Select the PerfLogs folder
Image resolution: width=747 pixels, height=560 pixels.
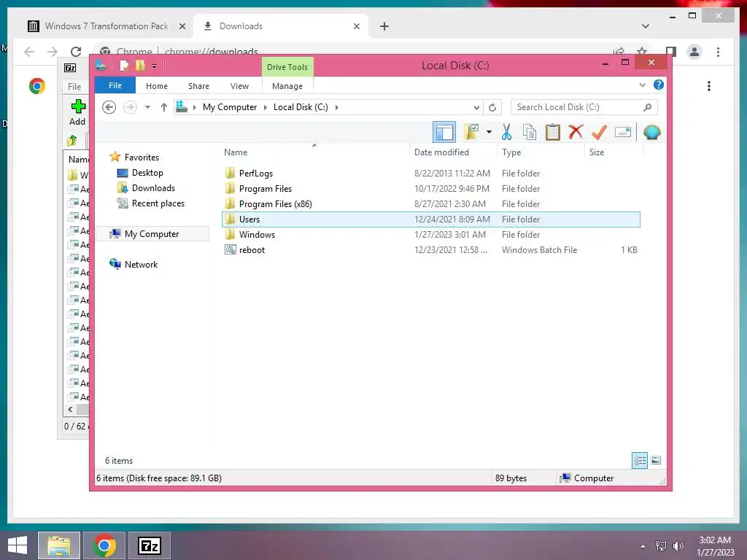point(256,174)
